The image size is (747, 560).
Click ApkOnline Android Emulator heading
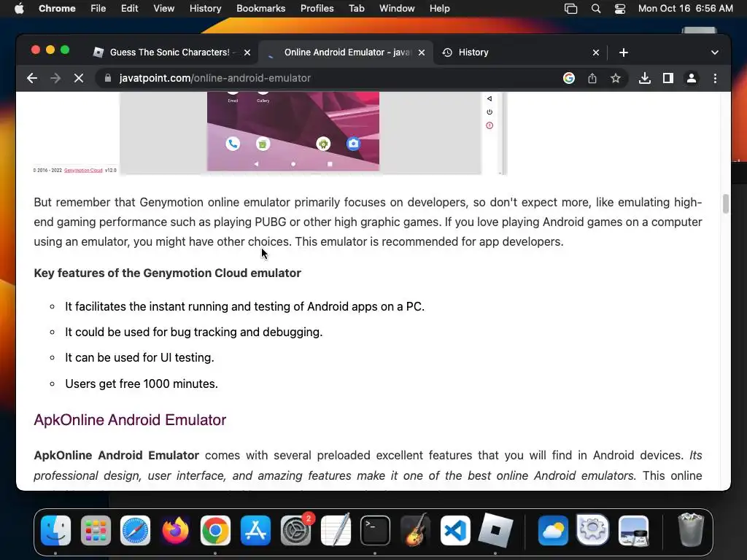(130, 420)
